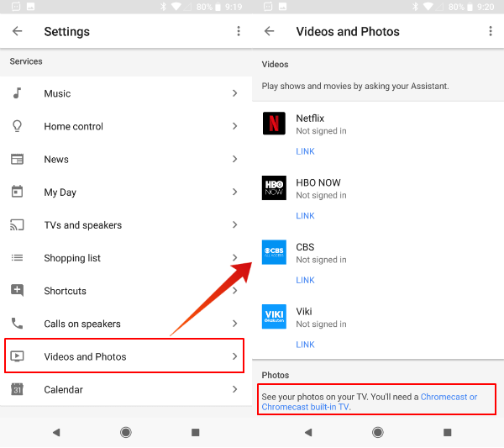Tap the Music note icon
The width and height of the screenshot is (504, 448).
coord(17,93)
